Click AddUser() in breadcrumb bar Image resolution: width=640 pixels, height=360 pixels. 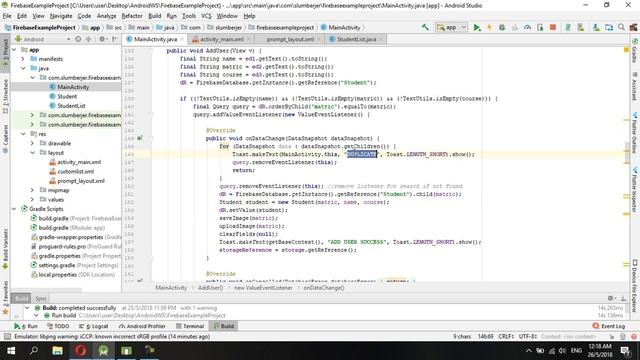click(210, 288)
